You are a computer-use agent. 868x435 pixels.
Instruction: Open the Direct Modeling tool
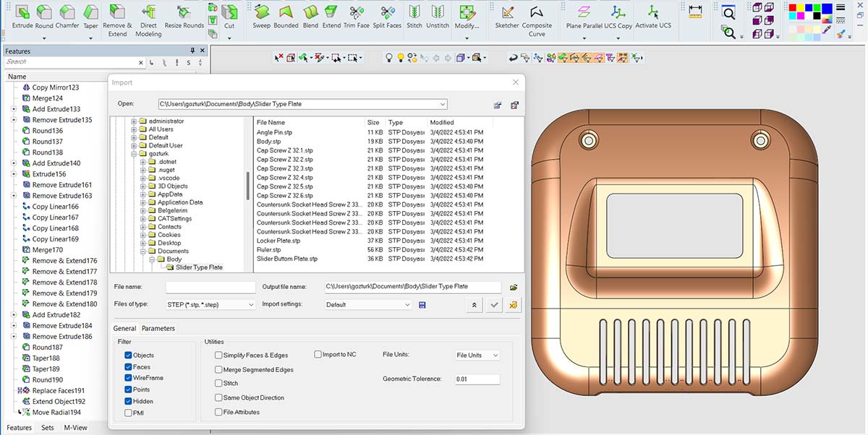coord(148,20)
